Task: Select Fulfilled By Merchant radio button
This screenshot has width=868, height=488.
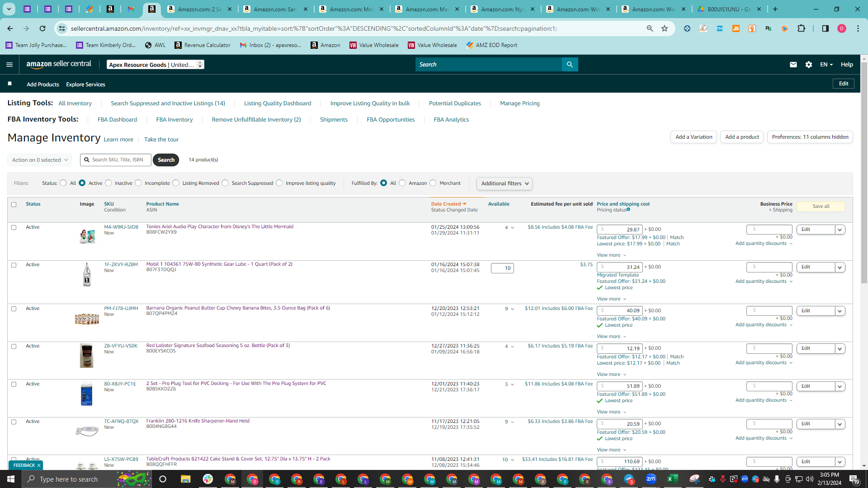Action: 433,183
